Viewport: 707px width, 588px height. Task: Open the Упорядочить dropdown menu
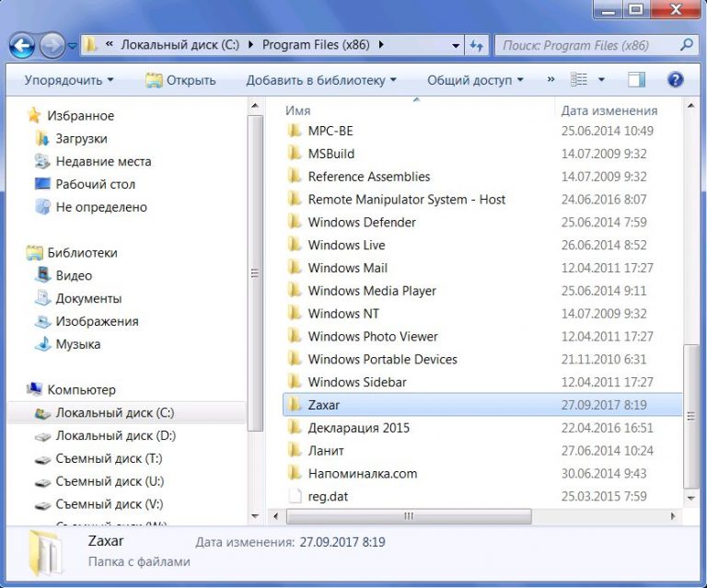pyautogui.click(x=69, y=80)
